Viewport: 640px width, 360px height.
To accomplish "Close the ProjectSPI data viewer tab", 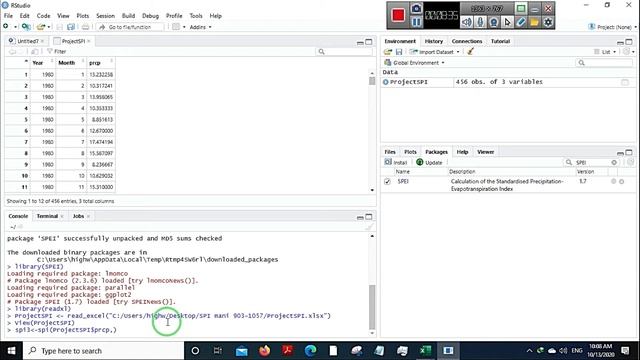I will [x=89, y=41].
